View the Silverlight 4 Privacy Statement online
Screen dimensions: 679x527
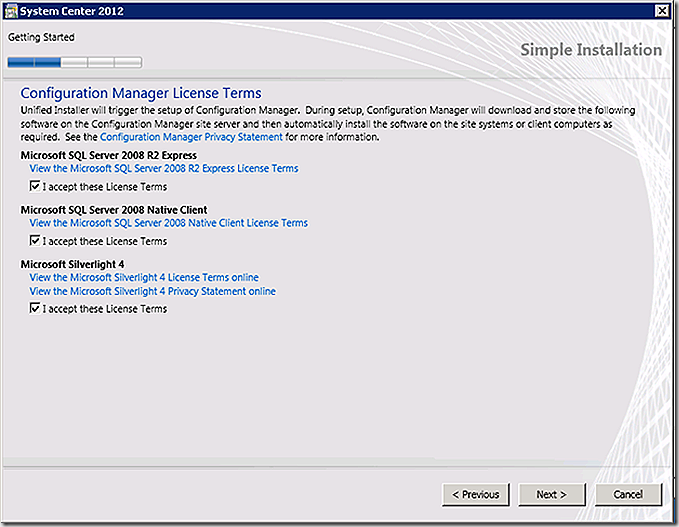click(152, 291)
